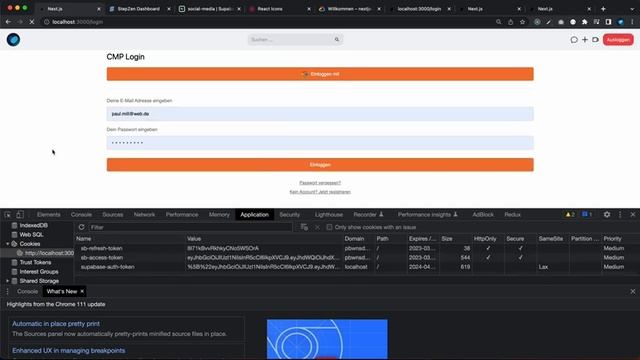
Task: Refresh the cookies table
Action: (82, 227)
